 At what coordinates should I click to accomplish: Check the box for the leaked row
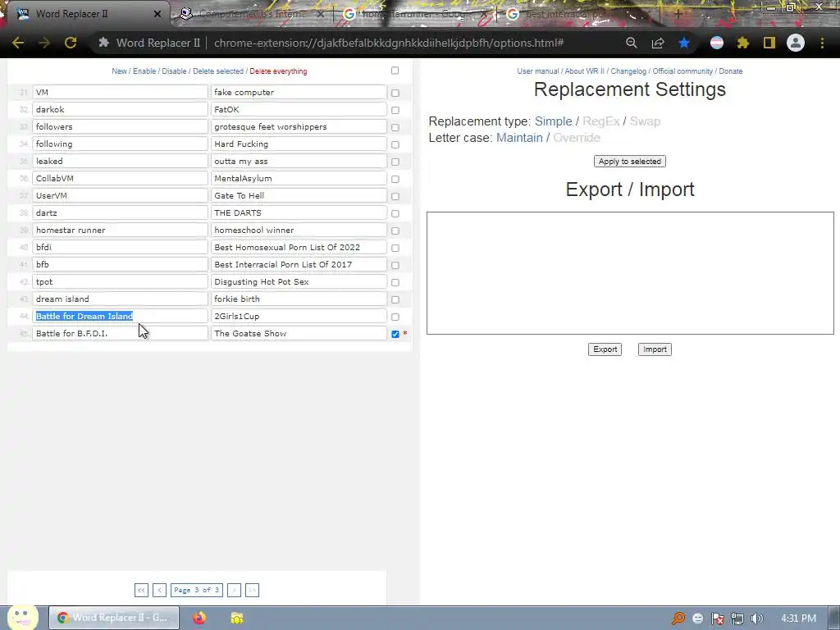[x=395, y=162]
